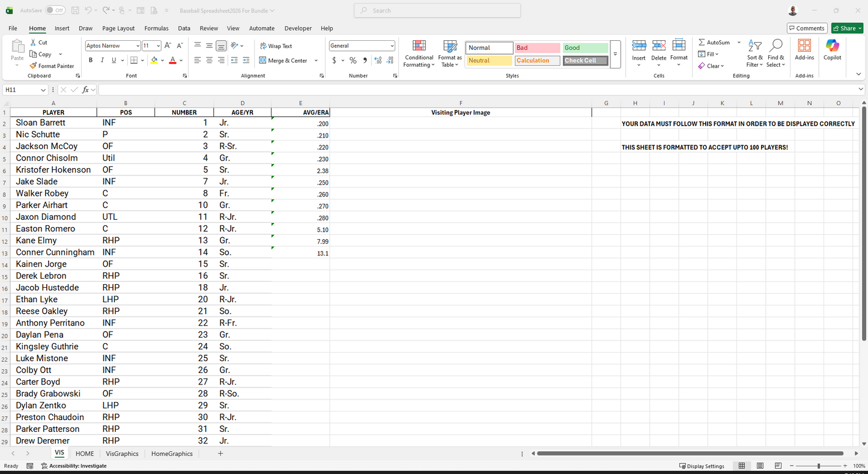Select column F header
The width and height of the screenshot is (868, 474).
(461, 103)
